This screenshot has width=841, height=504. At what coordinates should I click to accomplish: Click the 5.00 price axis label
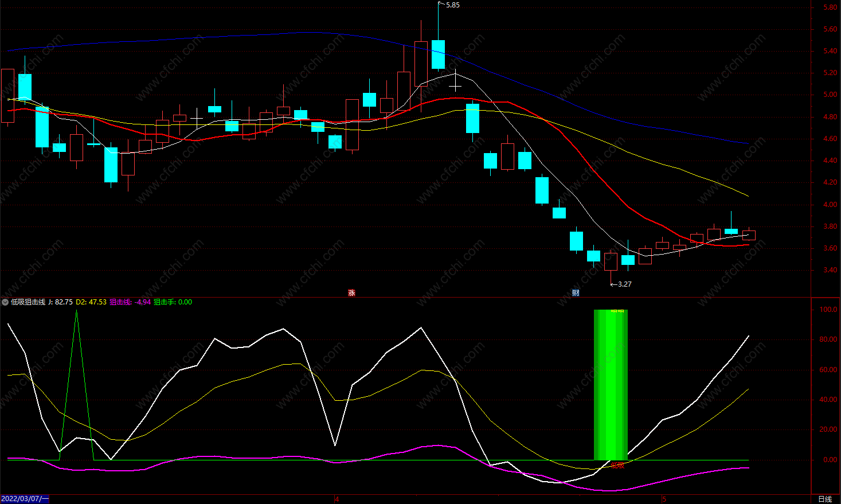click(x=830, y=95)
